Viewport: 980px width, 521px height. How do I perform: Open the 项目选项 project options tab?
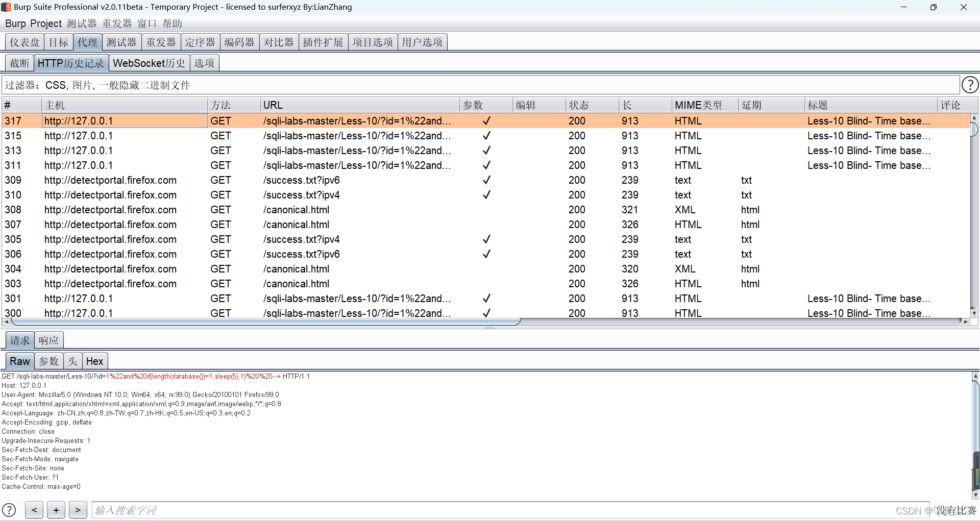(x=373, y=42)
